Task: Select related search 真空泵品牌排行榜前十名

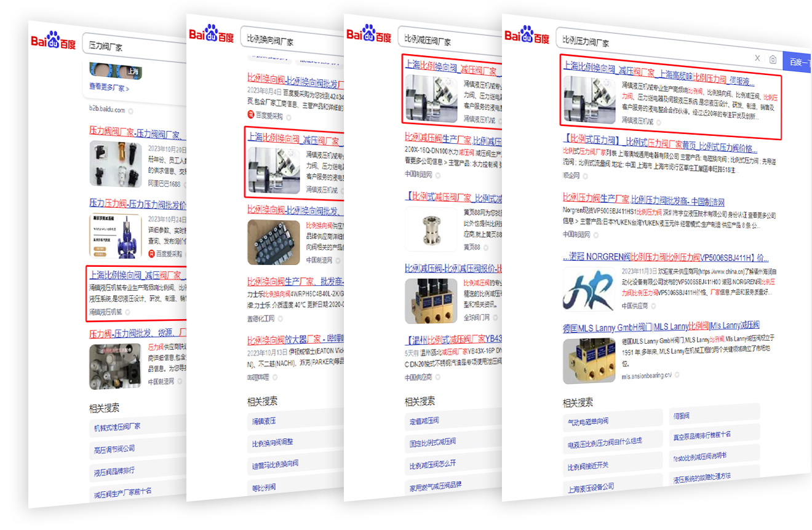Action: pos(715,435)
